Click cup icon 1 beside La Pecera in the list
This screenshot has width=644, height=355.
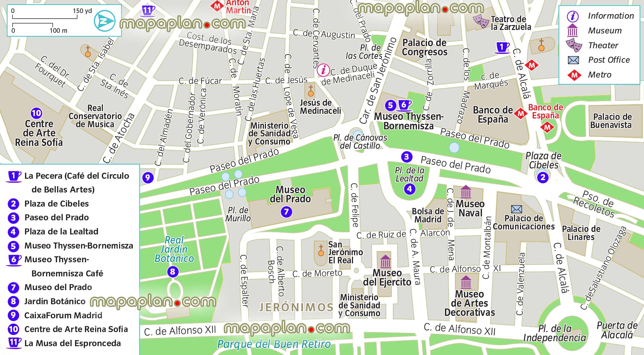[14, 176]
